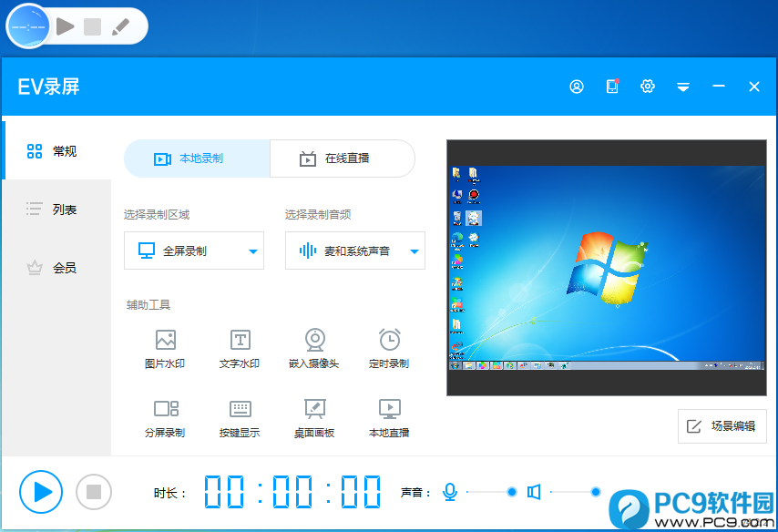The height and width of the screenshot is (532, 778).
Task: Switch to the 会员 sidebar tab
Action: 57,268
